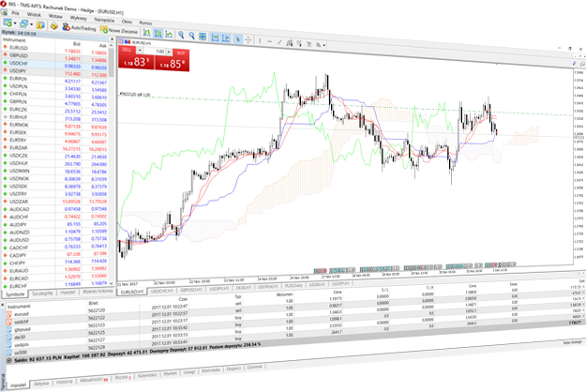Image resolution: width=586 pixels, height=392 pixels.
Task: Open the Wykresy menu
Action: pos(78,18)
